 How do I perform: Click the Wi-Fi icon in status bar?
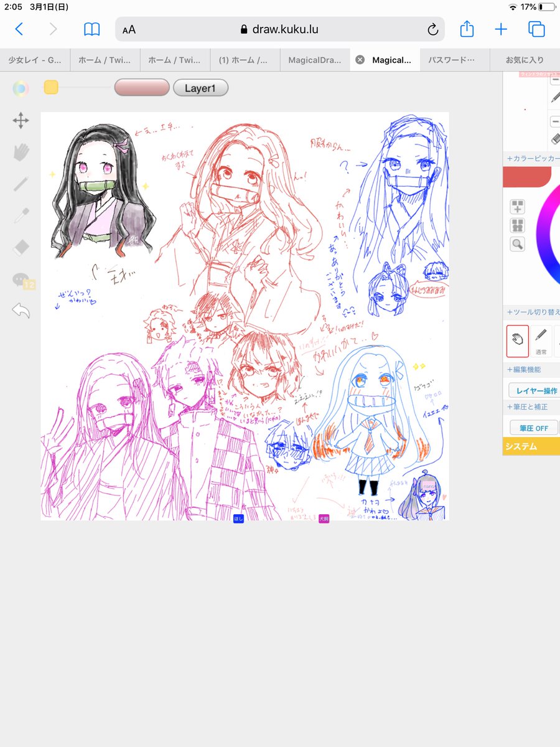pyautogui.click(x=513, y=7)
